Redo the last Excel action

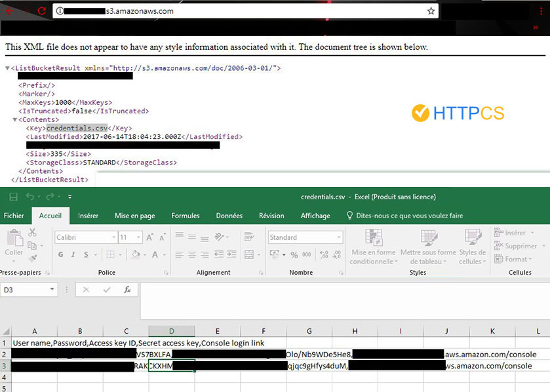point(50,197)
